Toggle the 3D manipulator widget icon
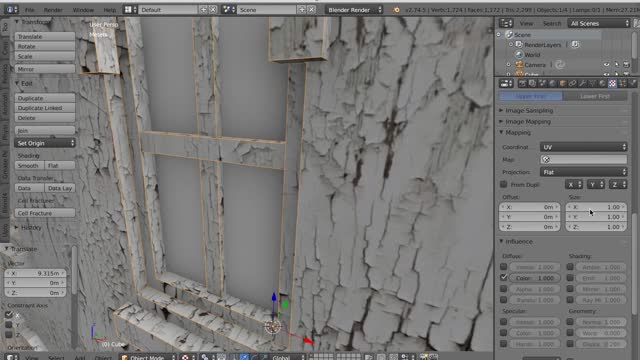 coord(234,358)
